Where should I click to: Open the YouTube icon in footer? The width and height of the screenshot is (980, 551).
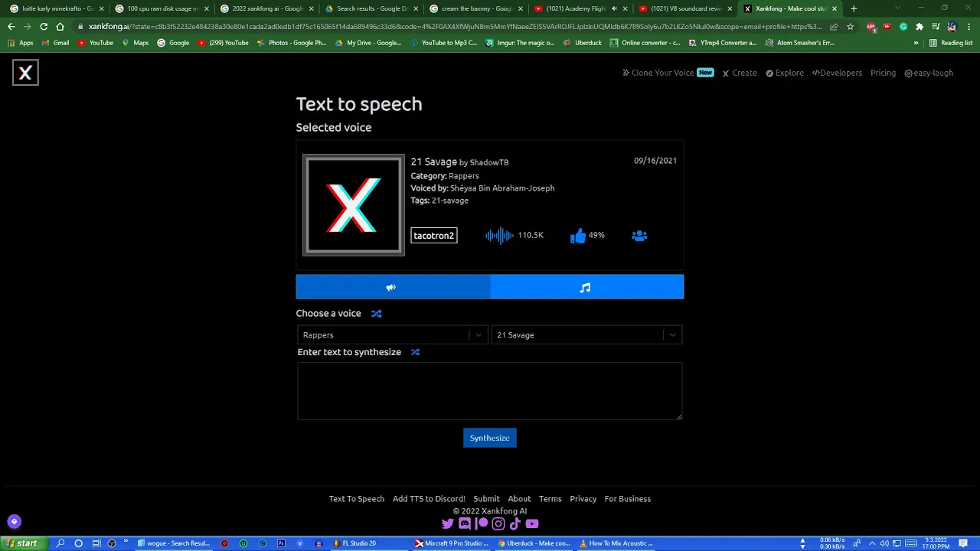tap(532, 524)
